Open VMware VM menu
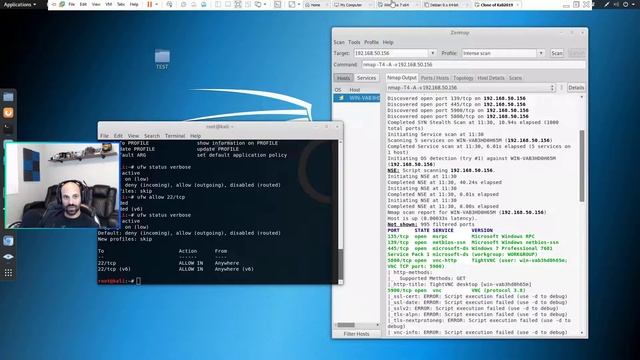640x360 pixels. [109, 4]
